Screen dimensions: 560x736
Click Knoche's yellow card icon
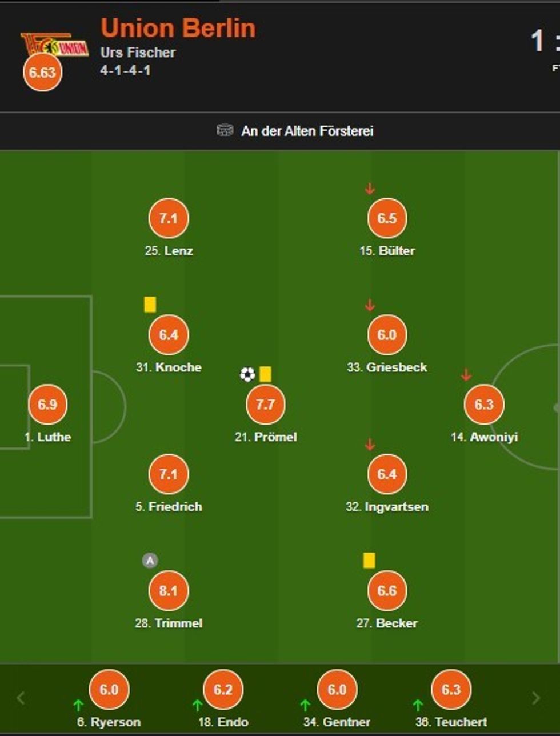point(150,305)
